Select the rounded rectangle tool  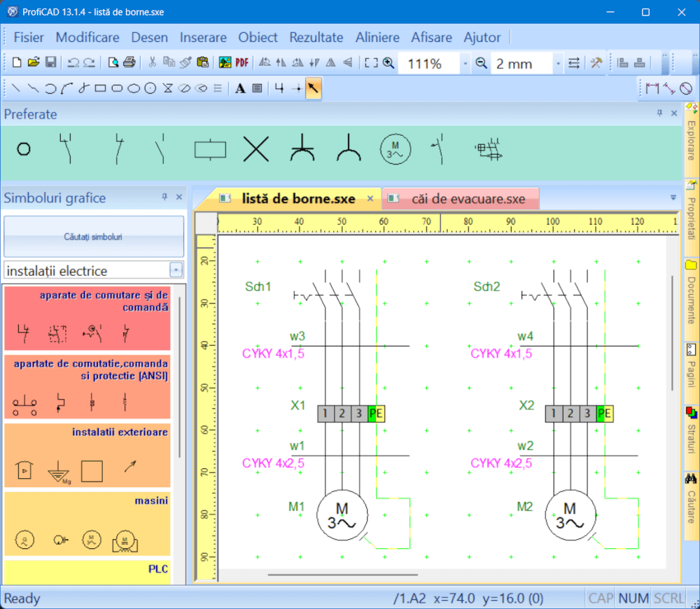(x=117, y=88)
